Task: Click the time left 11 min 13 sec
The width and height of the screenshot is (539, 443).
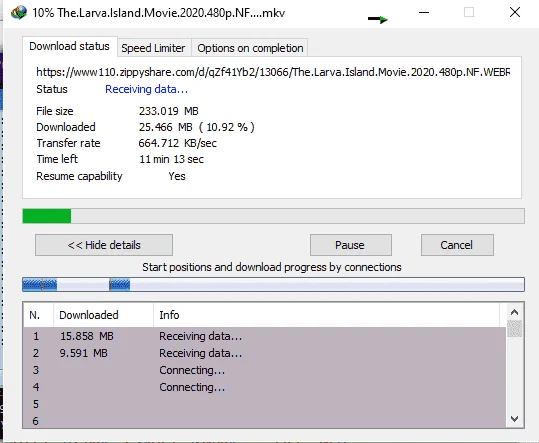Action: [172, 159]
